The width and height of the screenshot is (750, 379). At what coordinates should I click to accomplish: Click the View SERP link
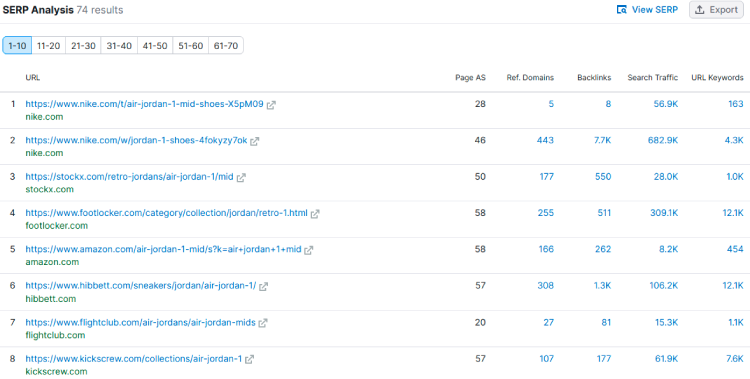(647, 10)
